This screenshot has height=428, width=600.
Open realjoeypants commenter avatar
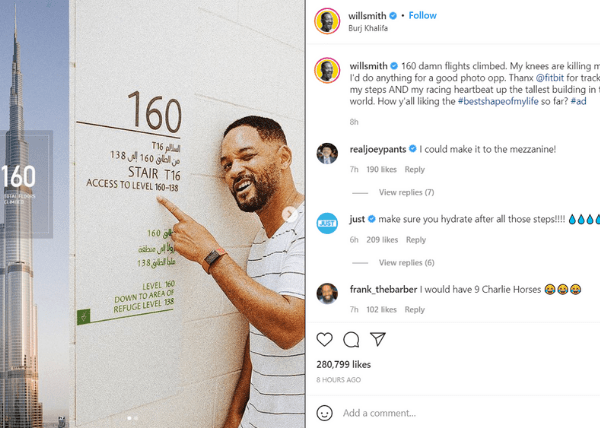[327, 154]
